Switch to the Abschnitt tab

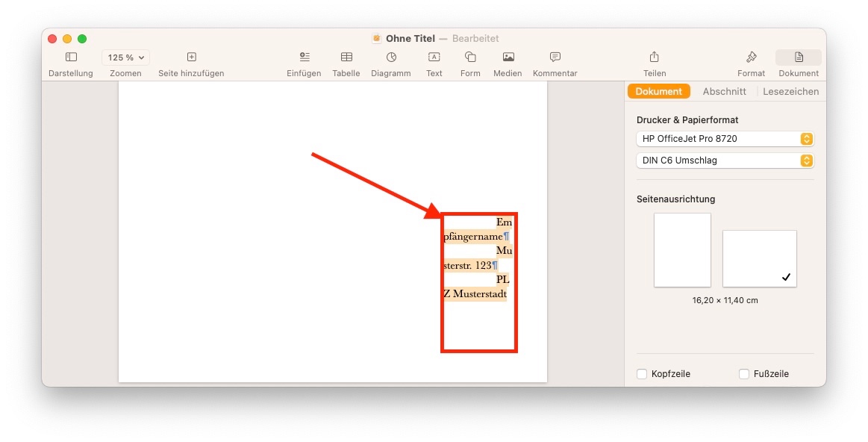724,91
